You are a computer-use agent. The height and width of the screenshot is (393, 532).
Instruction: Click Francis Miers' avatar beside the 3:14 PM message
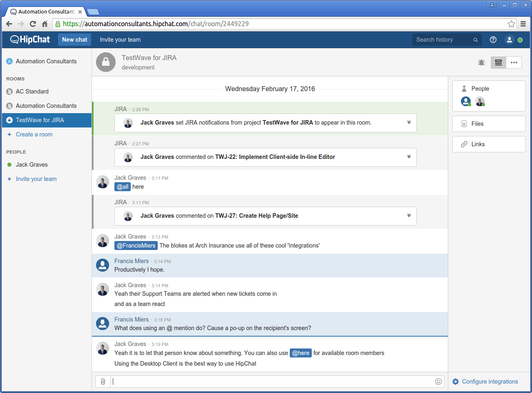point(103,265)
